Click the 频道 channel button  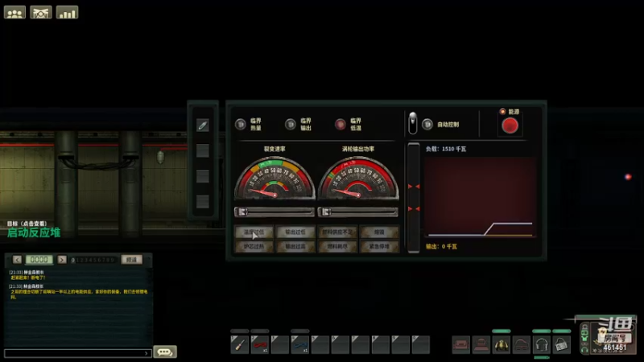pyautogui.click(x=131, y=260)
